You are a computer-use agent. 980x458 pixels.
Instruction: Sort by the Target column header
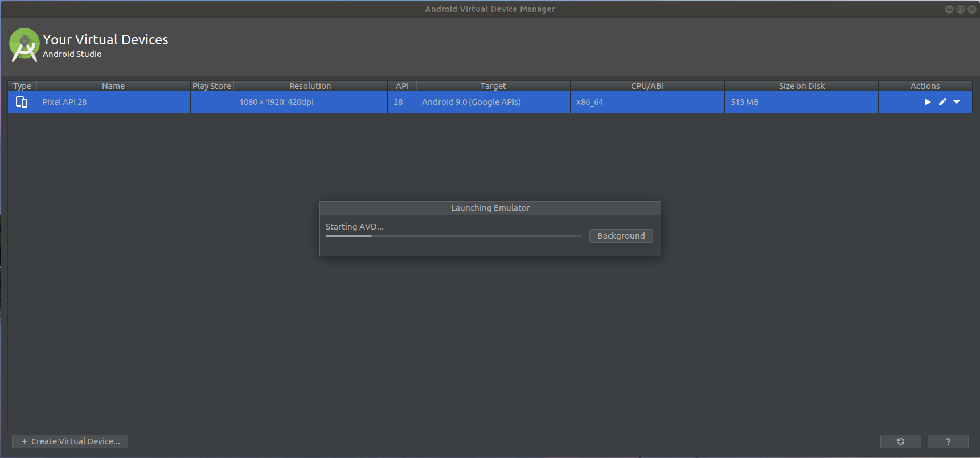(493, 86)
